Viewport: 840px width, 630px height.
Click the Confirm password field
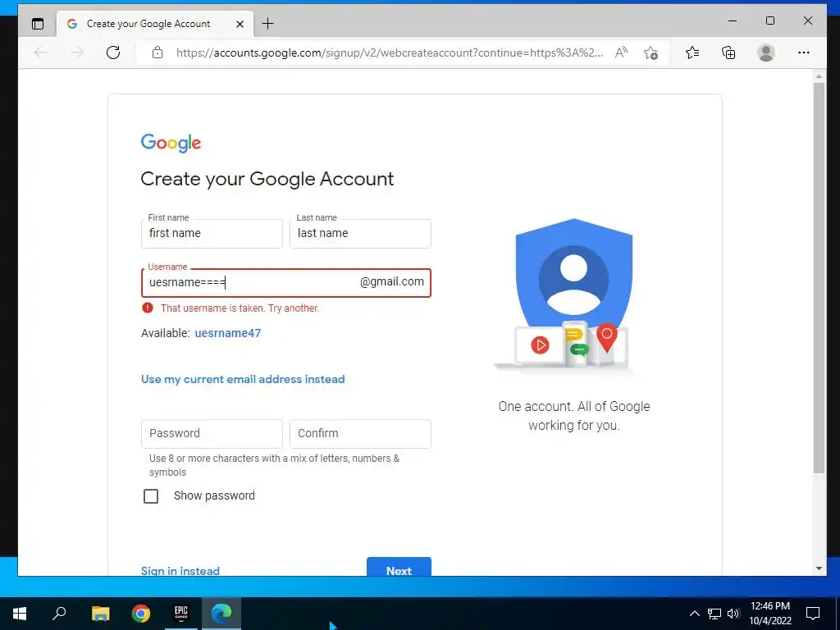[x=360, y=434]
